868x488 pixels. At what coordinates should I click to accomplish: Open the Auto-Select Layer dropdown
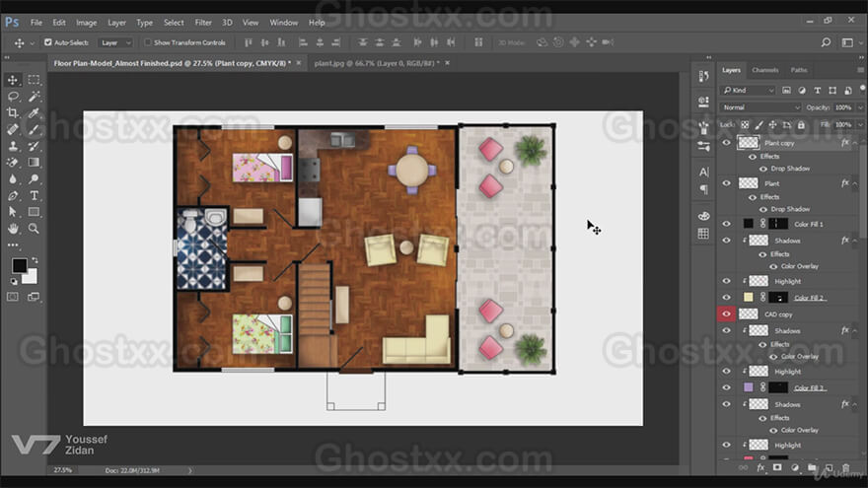coord(115,42)
